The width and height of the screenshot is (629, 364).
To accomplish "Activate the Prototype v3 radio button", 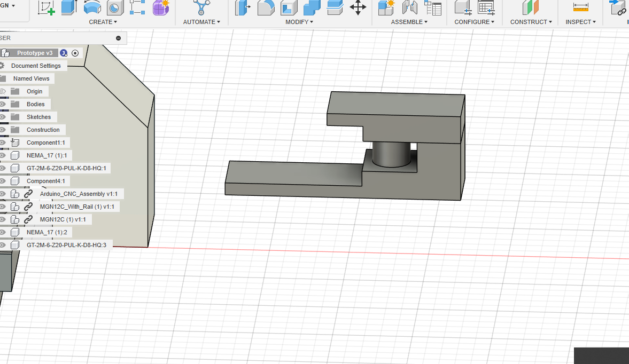I will pyautogui.click(x=75, y=53).
